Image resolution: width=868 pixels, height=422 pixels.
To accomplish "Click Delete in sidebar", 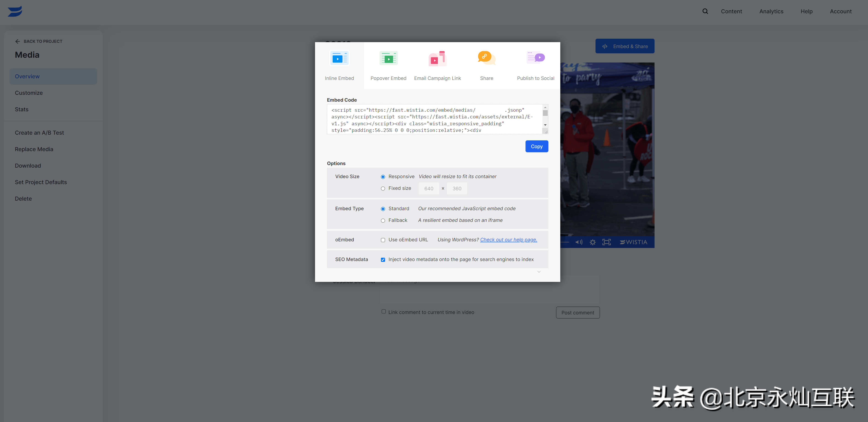I will point(23,199).
